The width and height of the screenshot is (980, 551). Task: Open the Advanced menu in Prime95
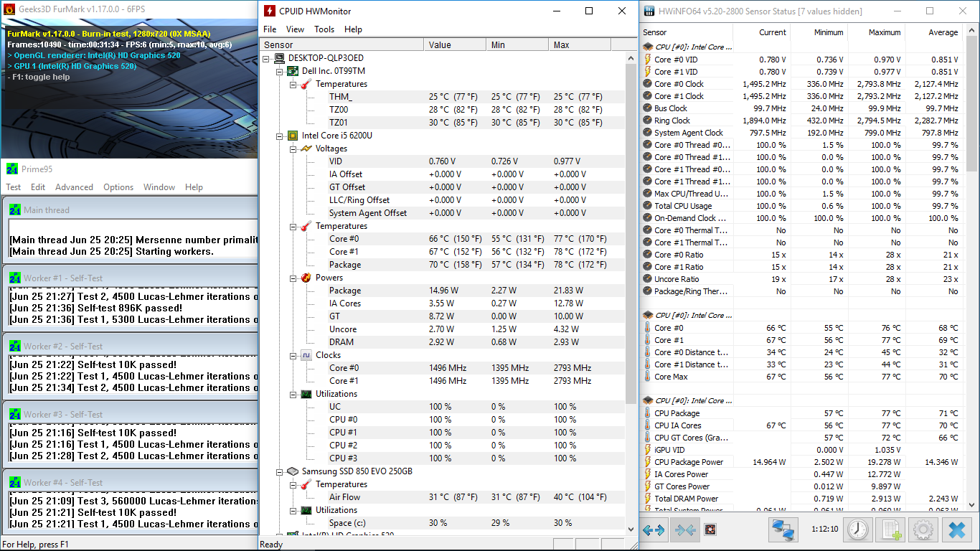point(75,187)
